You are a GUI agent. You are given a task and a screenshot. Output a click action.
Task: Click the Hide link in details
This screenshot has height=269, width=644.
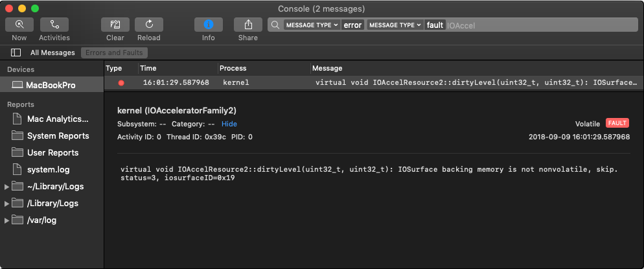(229, 124)
